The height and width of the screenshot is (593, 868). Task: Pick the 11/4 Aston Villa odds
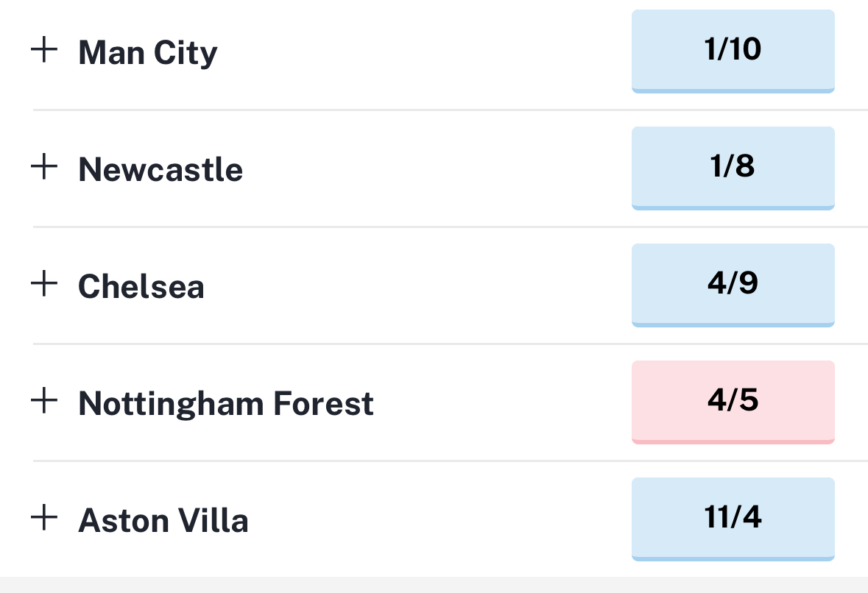coord(733,519)
